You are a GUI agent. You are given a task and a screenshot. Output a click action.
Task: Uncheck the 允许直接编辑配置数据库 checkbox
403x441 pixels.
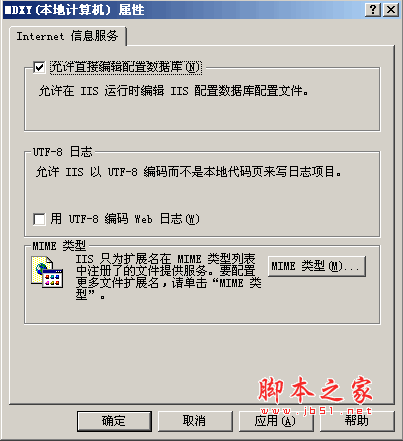(x=39, y=67)
